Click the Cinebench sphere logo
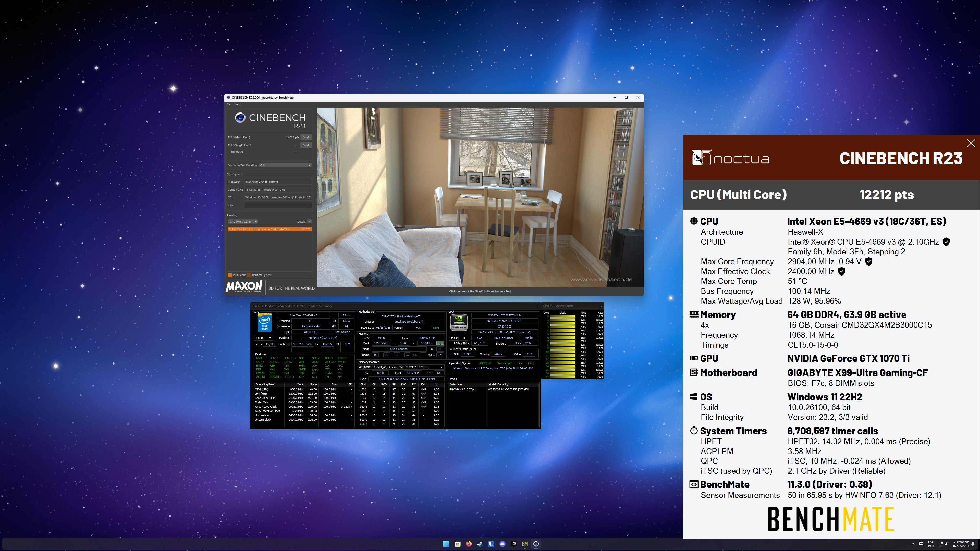The height and width of the screenshot is (551, 980). (x=240, y=118)
